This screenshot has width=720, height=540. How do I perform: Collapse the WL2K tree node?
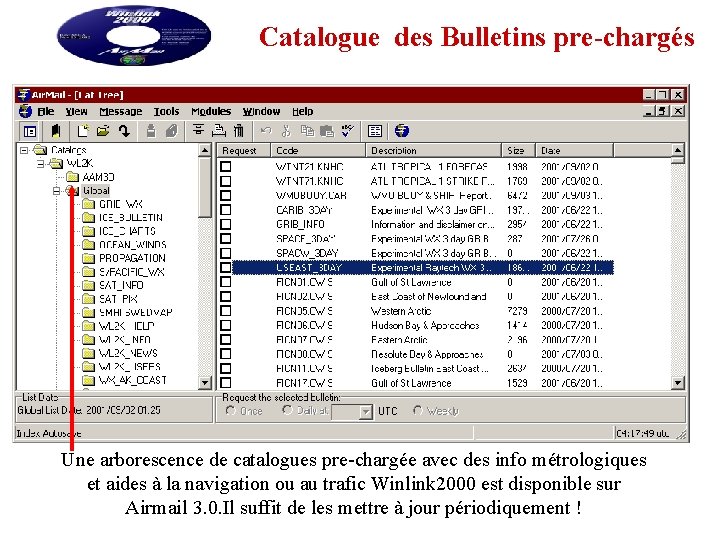click(40, 163)
